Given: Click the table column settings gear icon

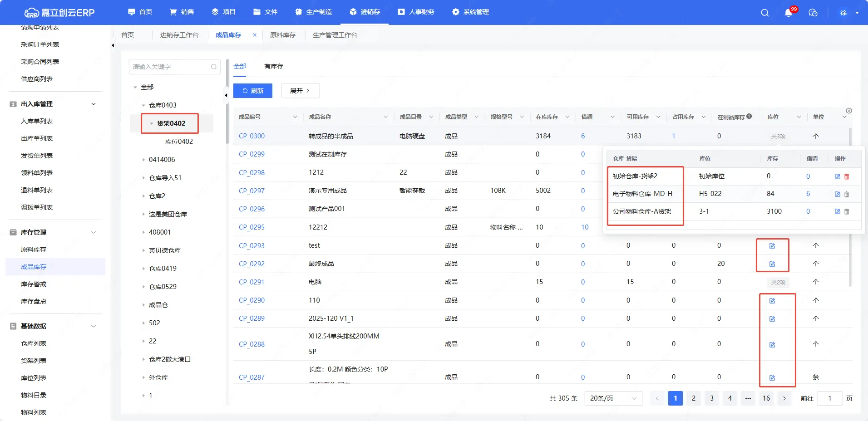Looking at the screenshot, I should coord(849,111).
